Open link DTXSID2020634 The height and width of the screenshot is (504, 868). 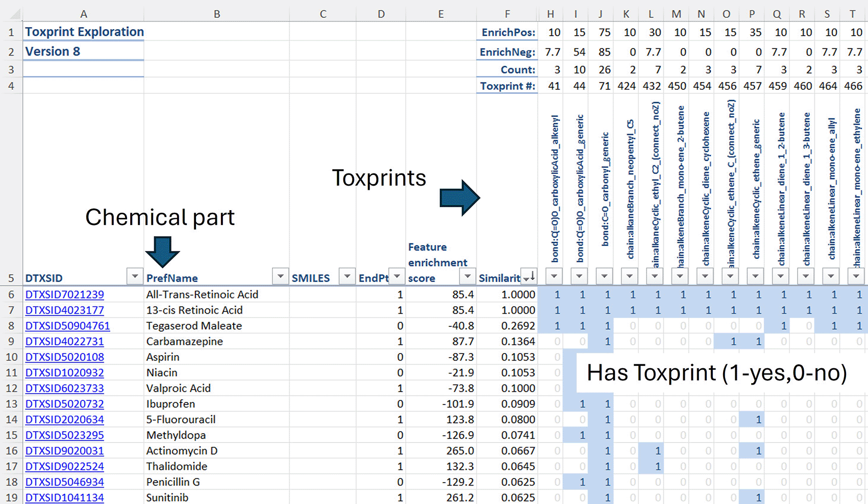coord(65,419)
